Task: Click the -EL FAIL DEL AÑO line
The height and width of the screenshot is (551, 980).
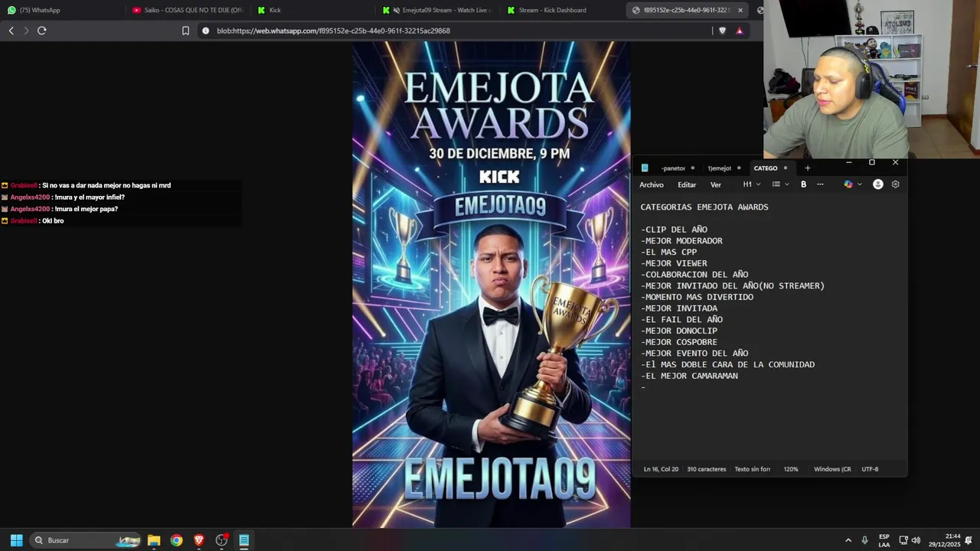Action: pos(681,320)
